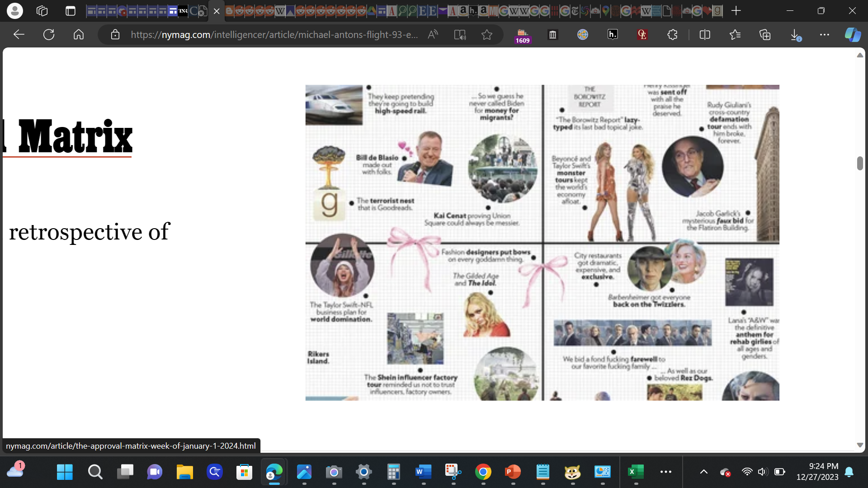Close the active tab

pos(217,11)
